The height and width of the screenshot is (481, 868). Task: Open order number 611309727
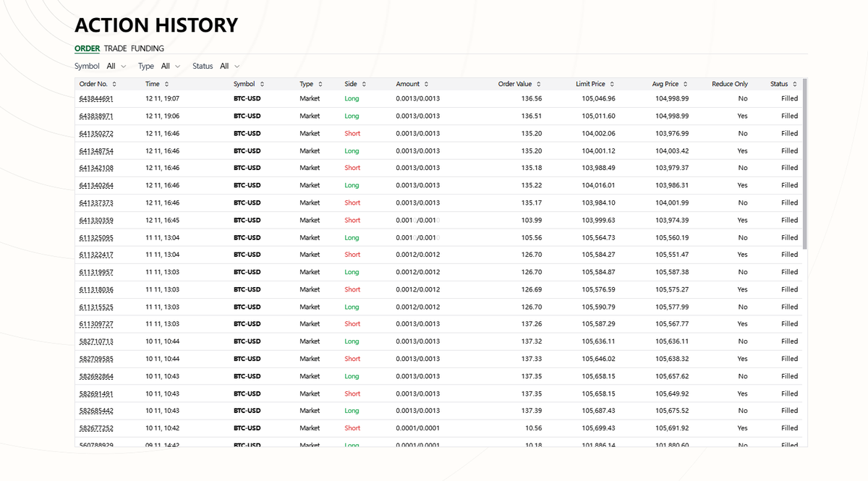(96, 324)
